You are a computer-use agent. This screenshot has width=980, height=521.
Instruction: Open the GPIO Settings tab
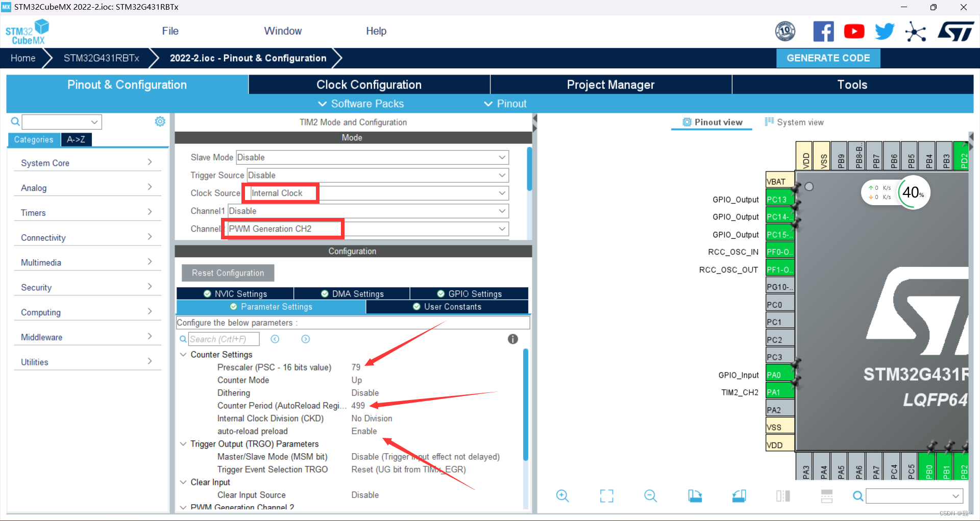(x=469, y=293)
